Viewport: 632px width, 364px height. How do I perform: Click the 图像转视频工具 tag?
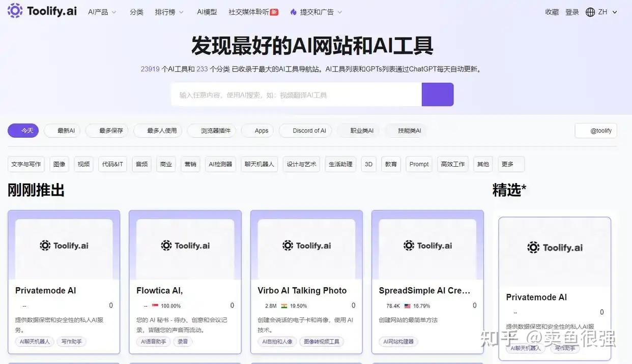[x=322, y=342]
